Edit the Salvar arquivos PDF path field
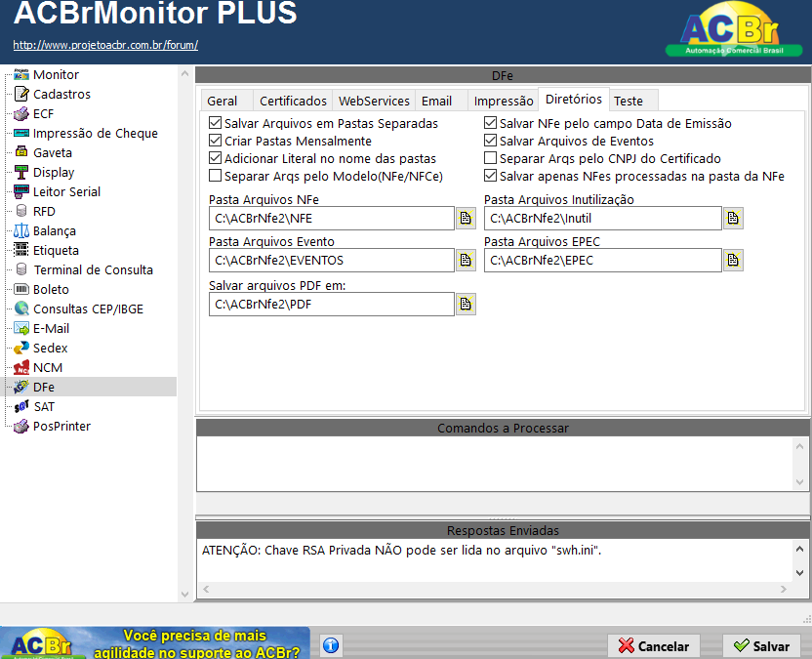The image size is (812, 659). (x=332, y=304)
